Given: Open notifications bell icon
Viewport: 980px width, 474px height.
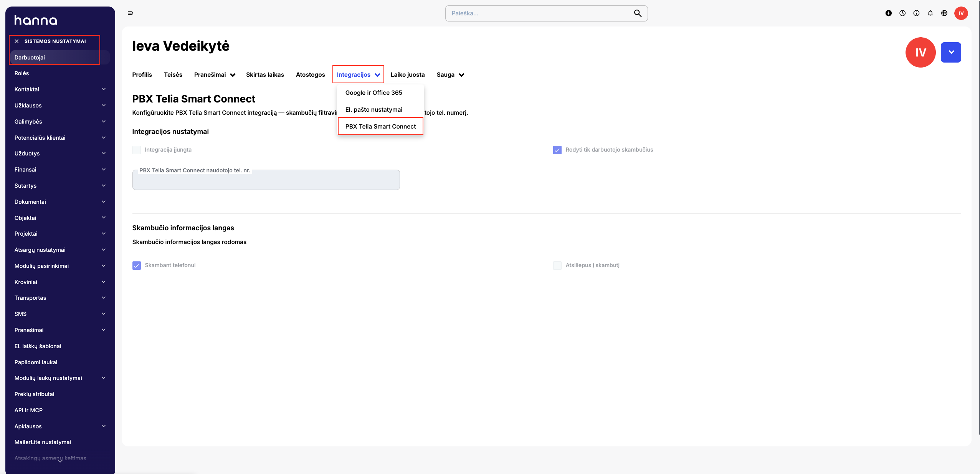Looking at the screenshot, I should [x=930, y=13].
